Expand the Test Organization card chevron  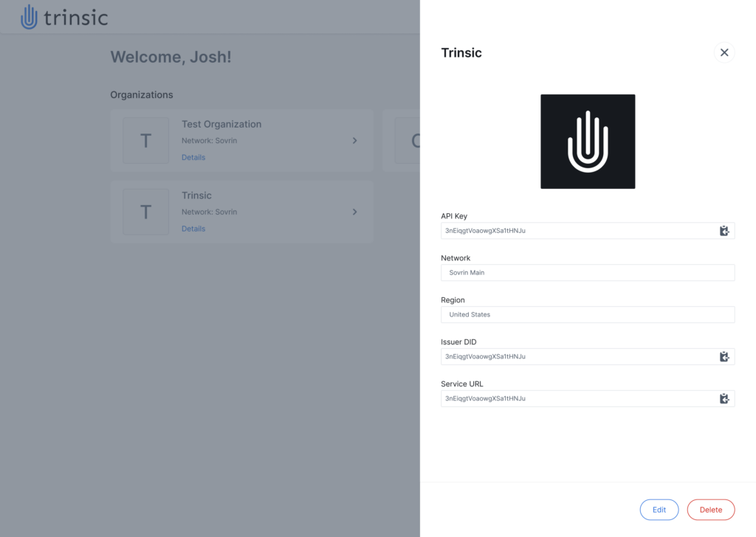(x=355, y=141)
